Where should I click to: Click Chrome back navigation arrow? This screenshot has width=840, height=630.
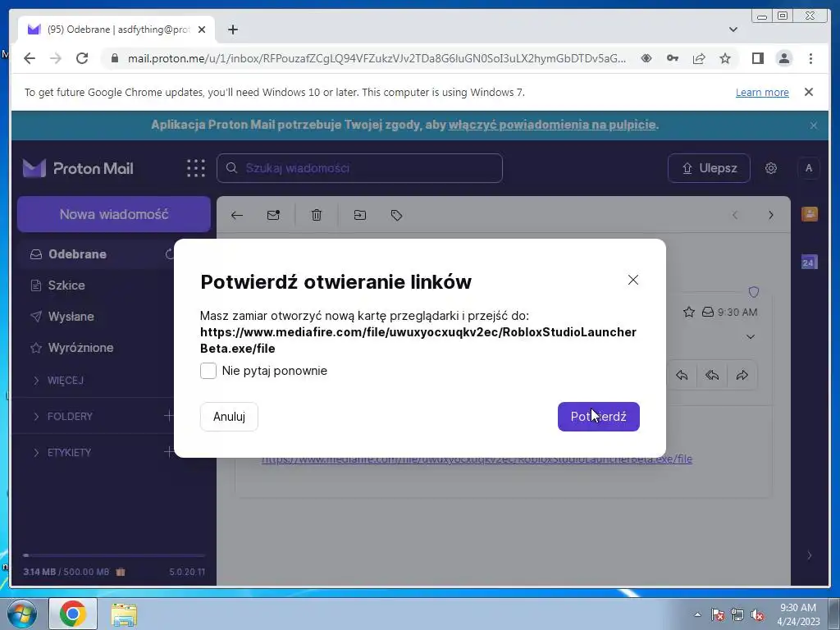(x=30, y=58)
